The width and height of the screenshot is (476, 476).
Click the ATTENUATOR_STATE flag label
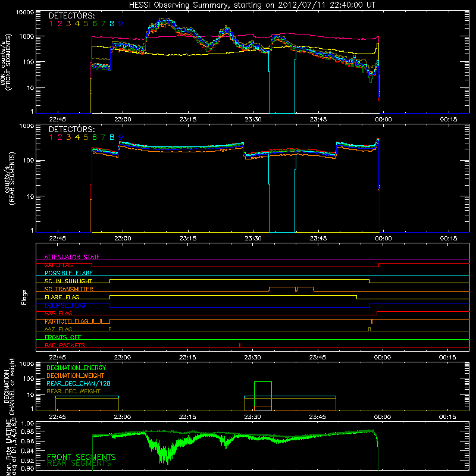click(x=72, y=257)
